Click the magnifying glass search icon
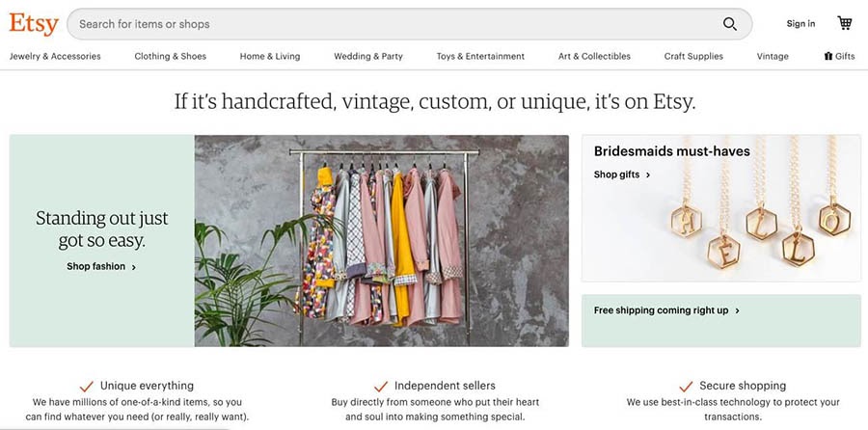This screenshot has height=430, width=868. tap(730, 24)
